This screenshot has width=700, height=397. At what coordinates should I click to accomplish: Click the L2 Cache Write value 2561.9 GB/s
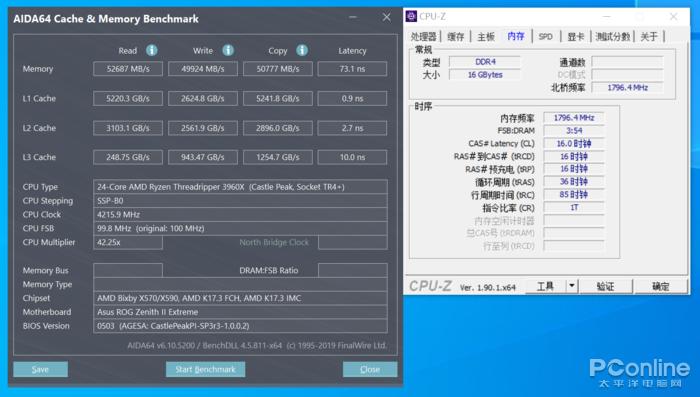203,128
